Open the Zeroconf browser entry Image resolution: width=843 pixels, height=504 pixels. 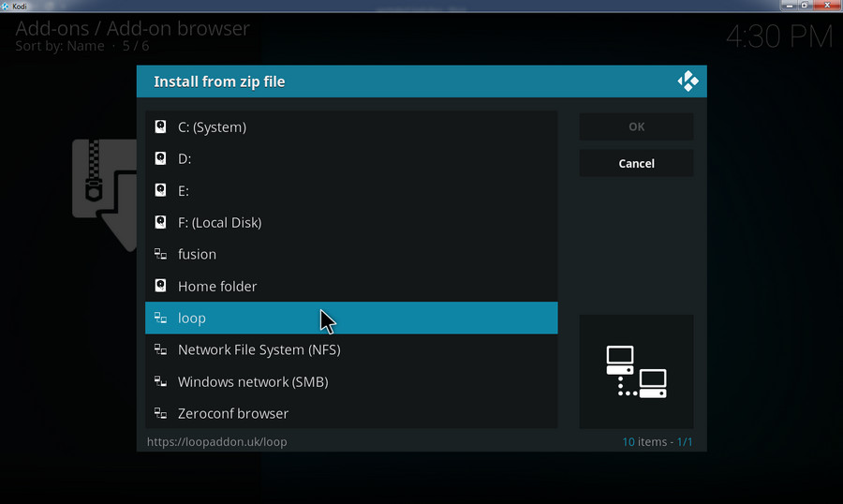pyautogui.click(x=351, y=413)
